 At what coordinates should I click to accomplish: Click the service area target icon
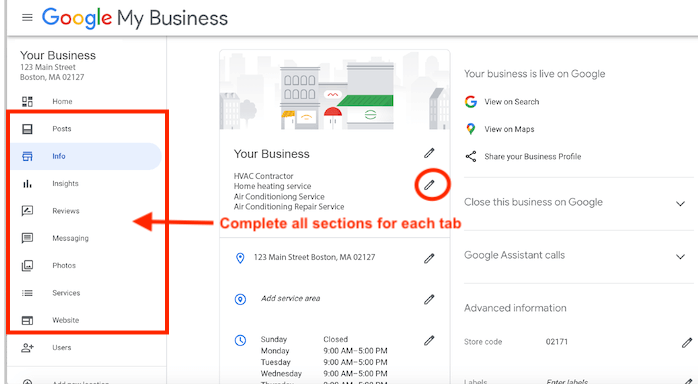click(x=240, y=299)
